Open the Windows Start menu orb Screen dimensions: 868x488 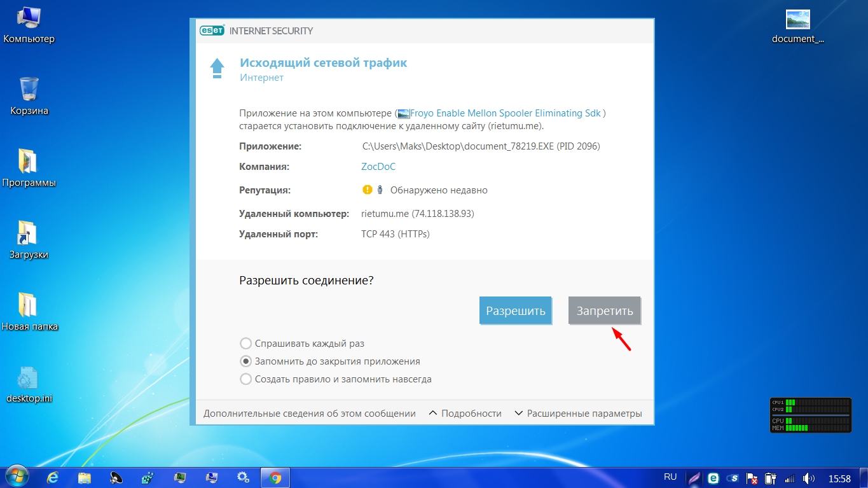click(x=17, y=477)
